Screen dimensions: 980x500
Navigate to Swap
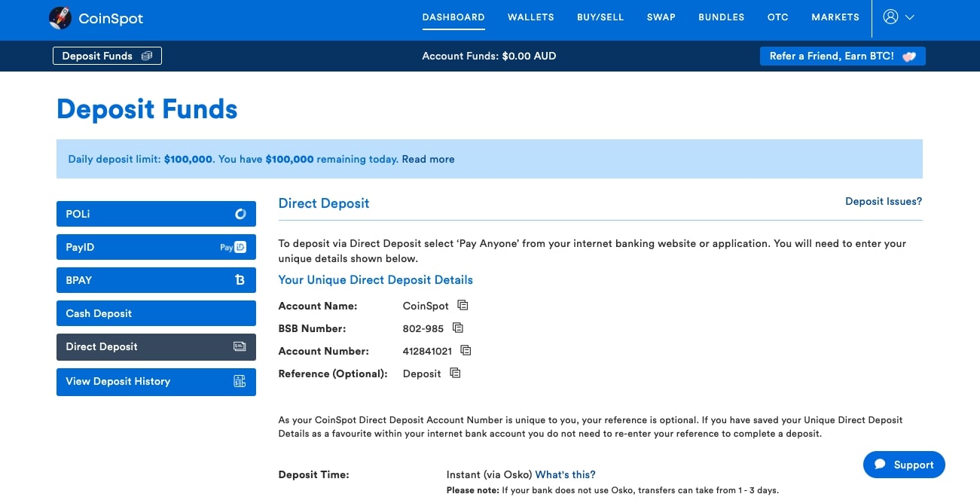click(x=661, y=17)
